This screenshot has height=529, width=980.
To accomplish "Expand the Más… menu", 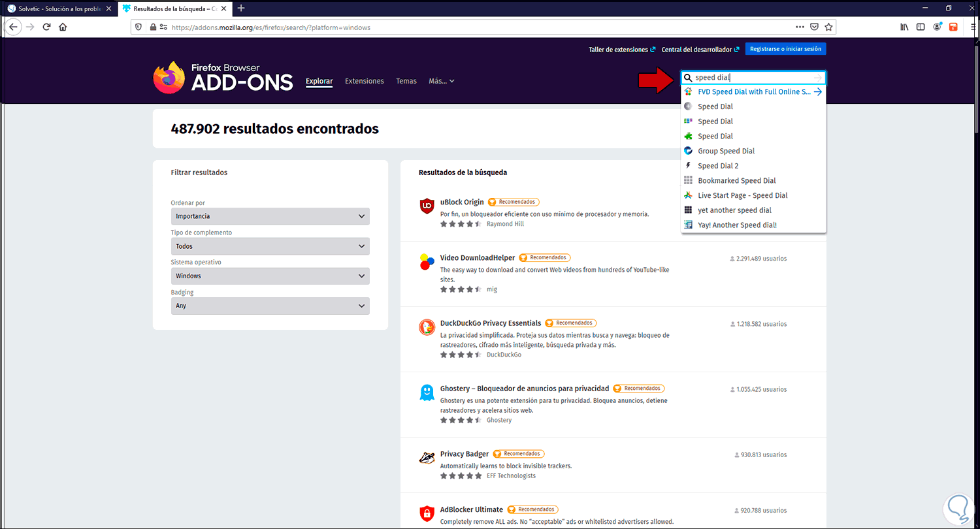I will [442, 81].
